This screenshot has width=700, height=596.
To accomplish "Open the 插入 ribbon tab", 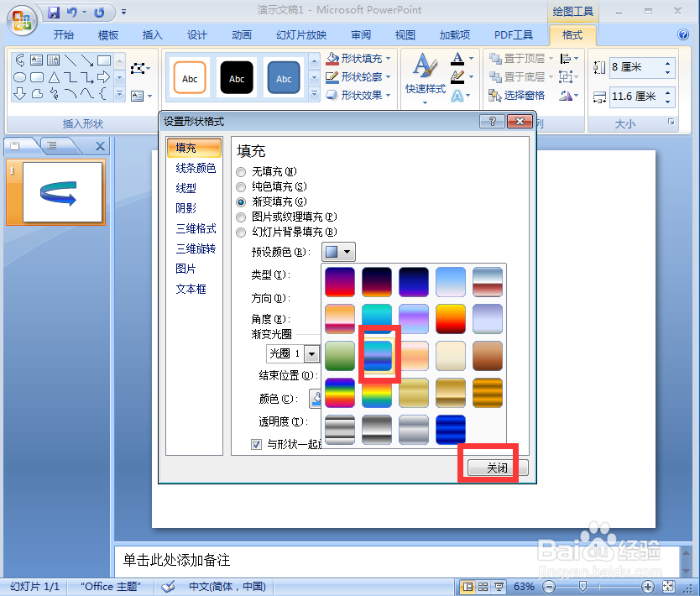I will [152, 34].
